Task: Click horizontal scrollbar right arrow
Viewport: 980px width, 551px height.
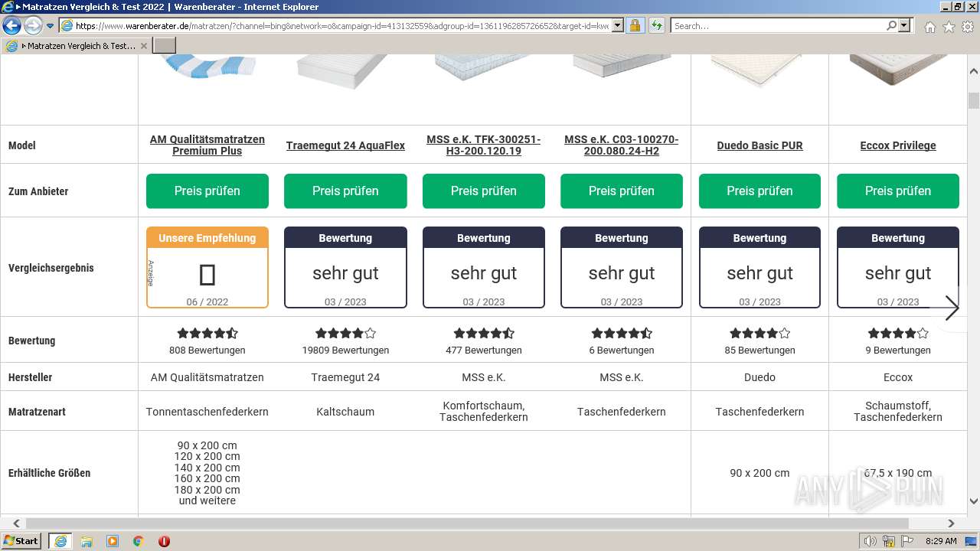Action: [x=952, y=523]
